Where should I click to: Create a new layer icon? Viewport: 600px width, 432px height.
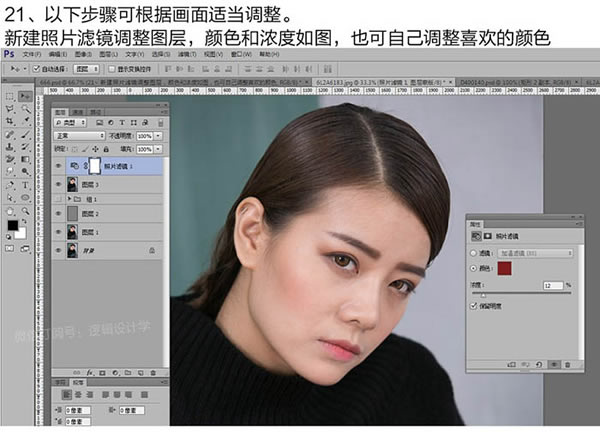(x=140, y=372)
